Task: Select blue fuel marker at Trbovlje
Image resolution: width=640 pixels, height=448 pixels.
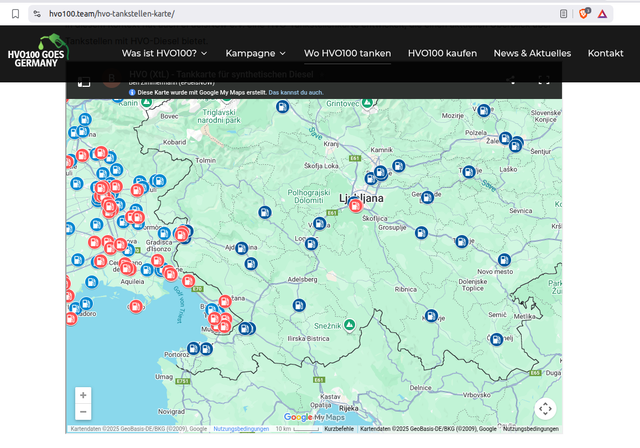Action: pyautogui.click(x=469, y=172)
